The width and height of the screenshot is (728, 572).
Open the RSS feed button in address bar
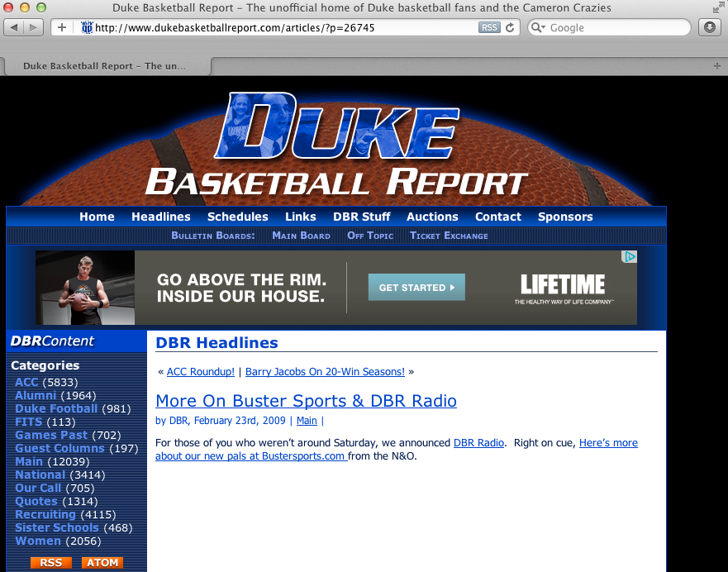pos(489,28)
